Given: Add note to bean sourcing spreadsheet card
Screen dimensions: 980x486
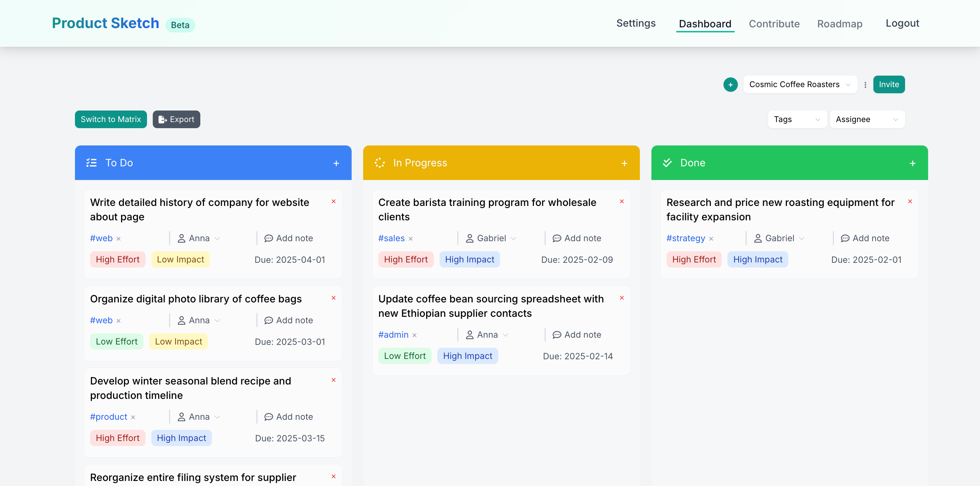Looking at the screenshot, I should click(577, 335).
